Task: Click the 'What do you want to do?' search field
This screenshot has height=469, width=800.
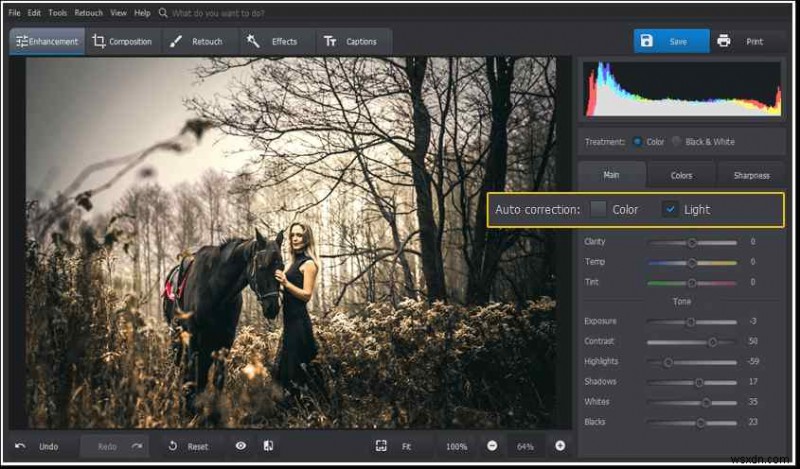Action: coord(218,13)
